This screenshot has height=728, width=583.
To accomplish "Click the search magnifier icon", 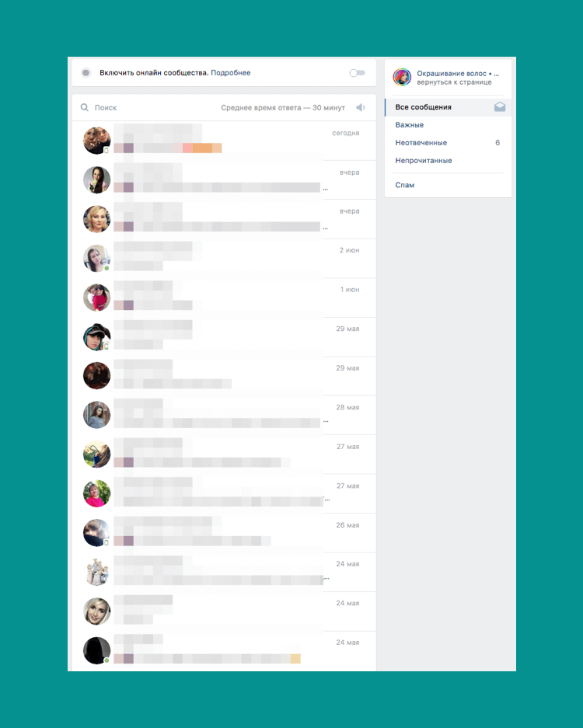I will tap(85, 107).
